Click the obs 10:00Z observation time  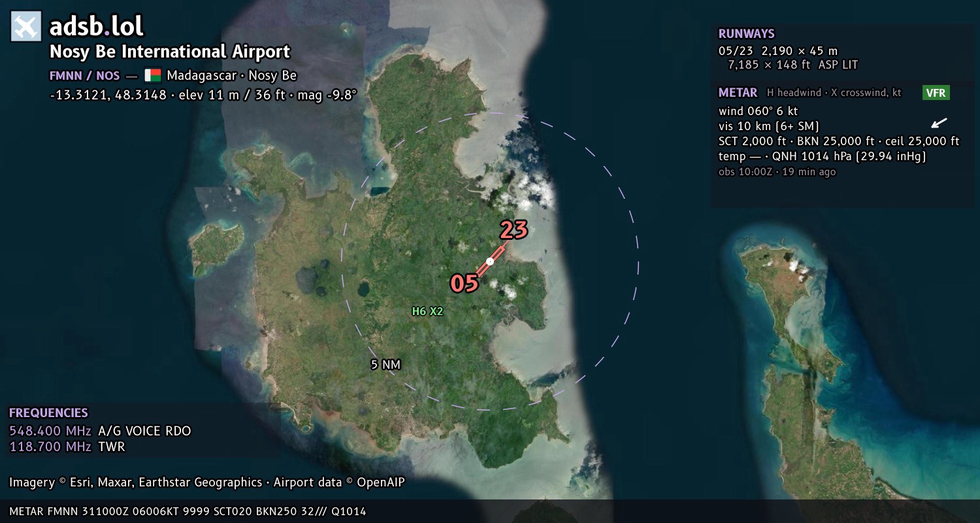777,172
